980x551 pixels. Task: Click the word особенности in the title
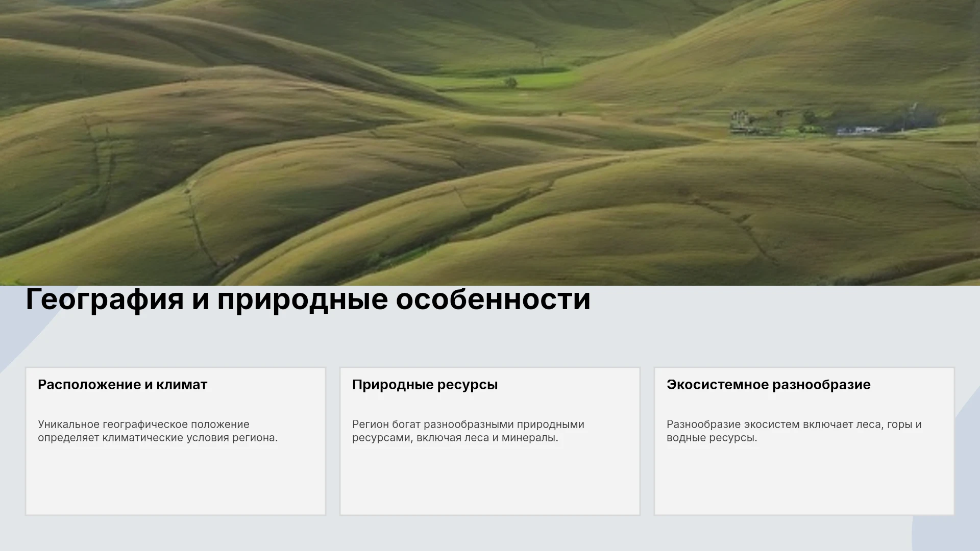[x=493, y=299]
